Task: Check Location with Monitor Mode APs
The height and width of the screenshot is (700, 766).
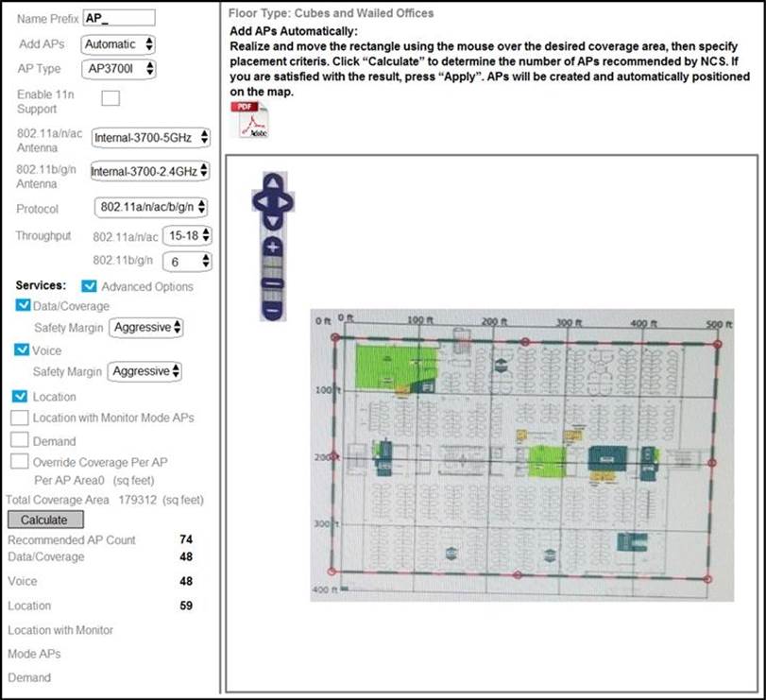Action: [19, 418]
